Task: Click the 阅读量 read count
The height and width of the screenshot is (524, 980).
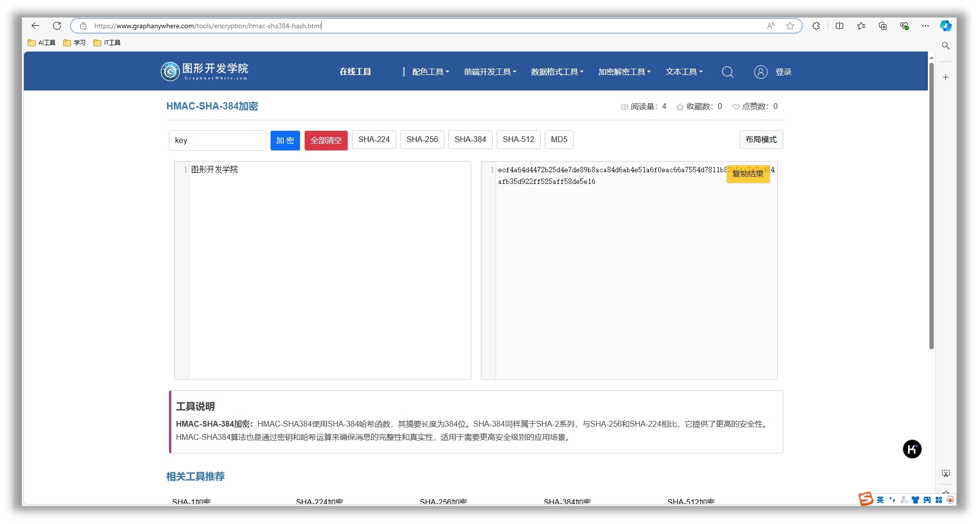Action: 644,107
